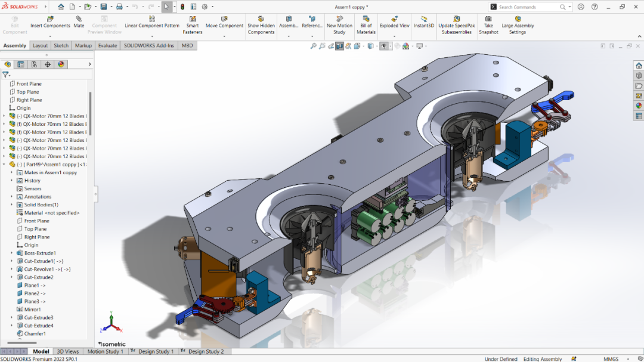Collapse the Part49^Assem1 coppy tree node
644x362 pixels.
[4, 164]
